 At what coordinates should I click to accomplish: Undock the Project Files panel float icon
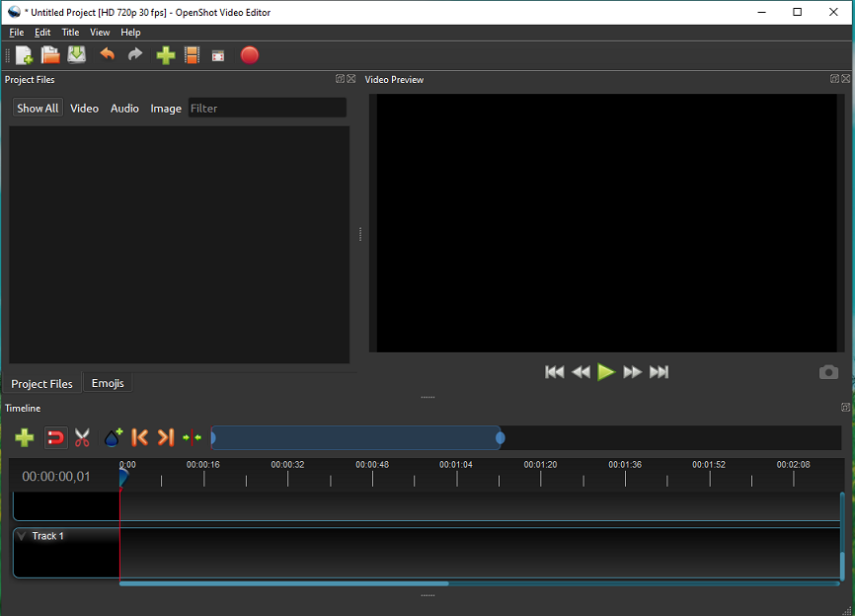[340, 79]
